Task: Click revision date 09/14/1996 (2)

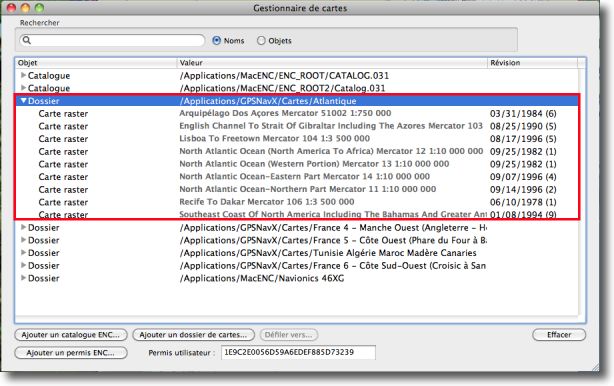Action: tap(523, 189)
